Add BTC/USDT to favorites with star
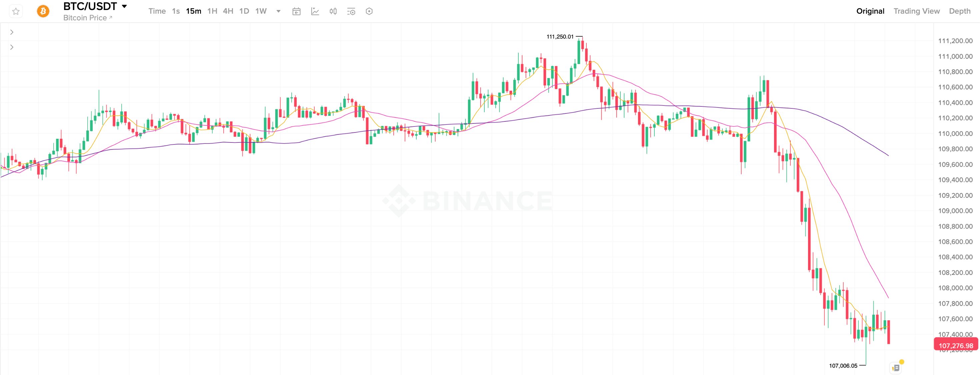 [x=16, y=11]
